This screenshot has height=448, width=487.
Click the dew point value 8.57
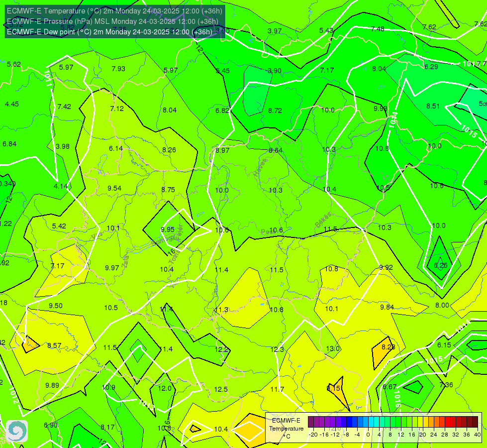tap(54, 345)
